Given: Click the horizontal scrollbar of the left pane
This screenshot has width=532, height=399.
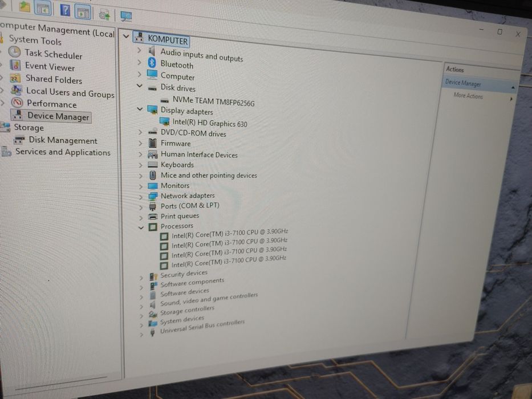Looking at the screenshot, I should click(x=61, y=382).
